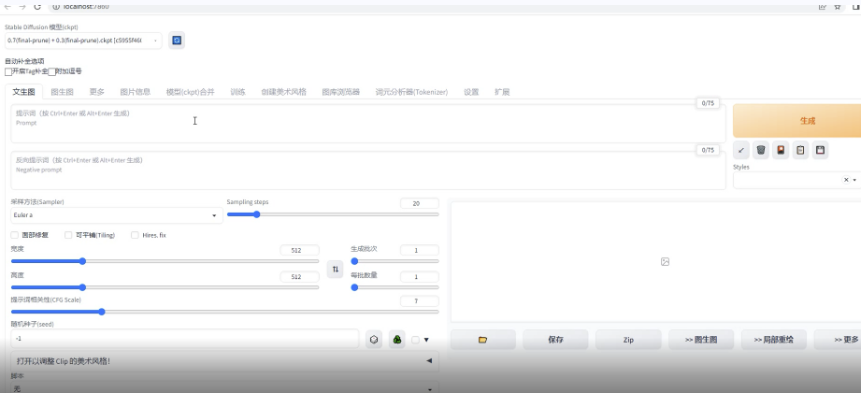This screenshot has width=861, height=393.
Task: Tick the extra seed options checkbox
Action: point(415,340)
